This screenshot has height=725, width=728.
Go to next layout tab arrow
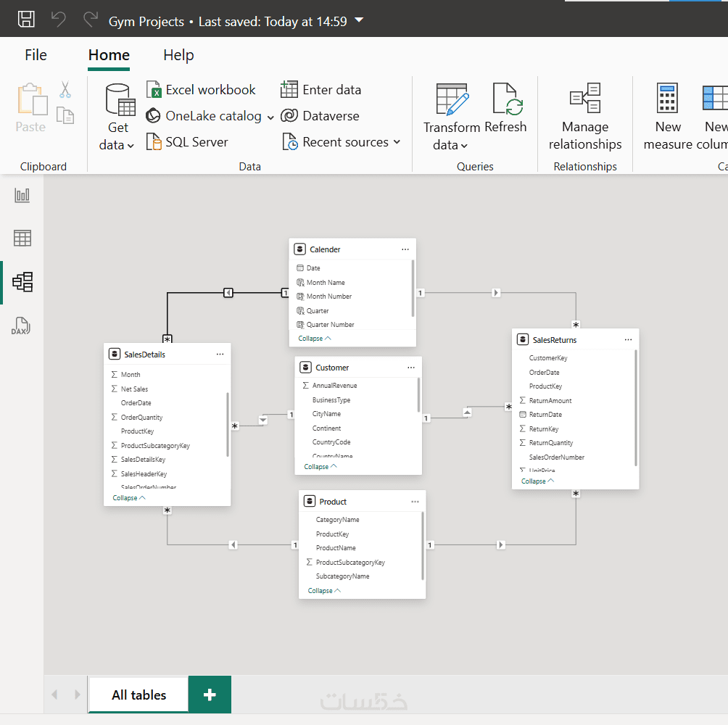(x=77, y=695)
